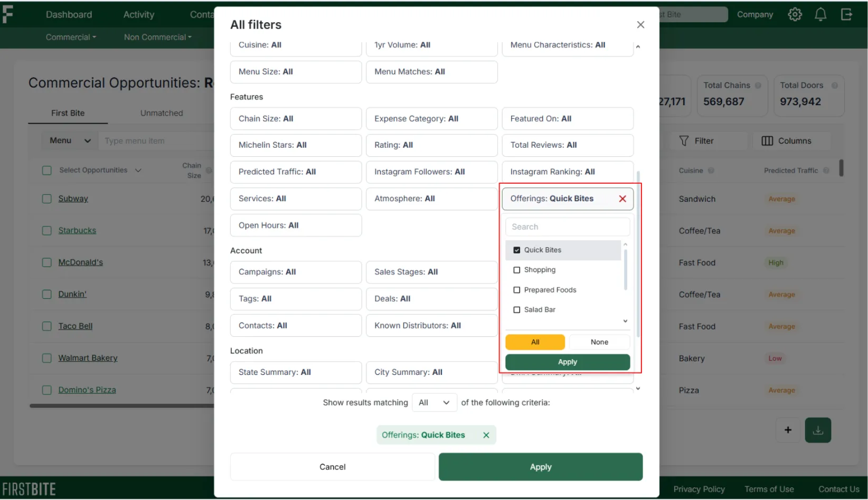Open the Company nav item
Image resolution: width=868 pixels, height=500 pixels.
[x=754, y=15]
